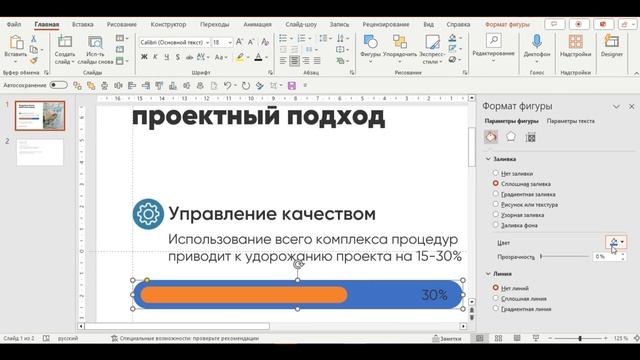This screenshot has height=360, width=640.
Task: Select Нет линий radio option
Action: (496, 288)
